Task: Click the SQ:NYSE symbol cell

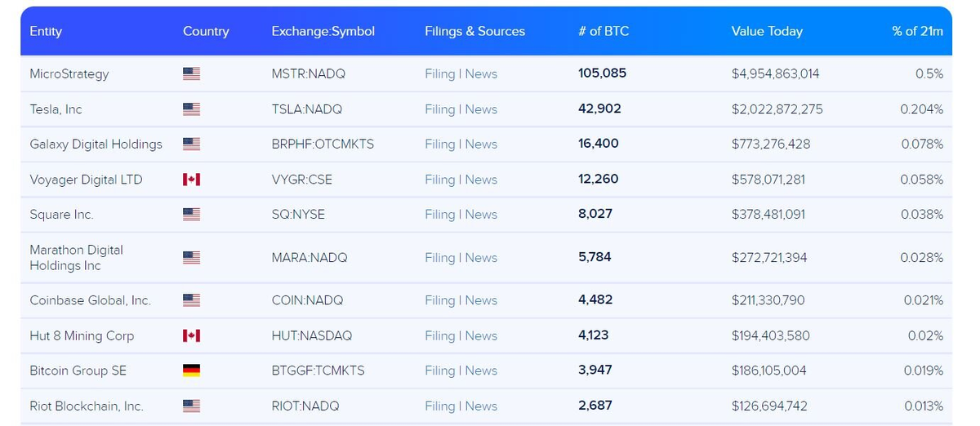Action: point(298,214)
